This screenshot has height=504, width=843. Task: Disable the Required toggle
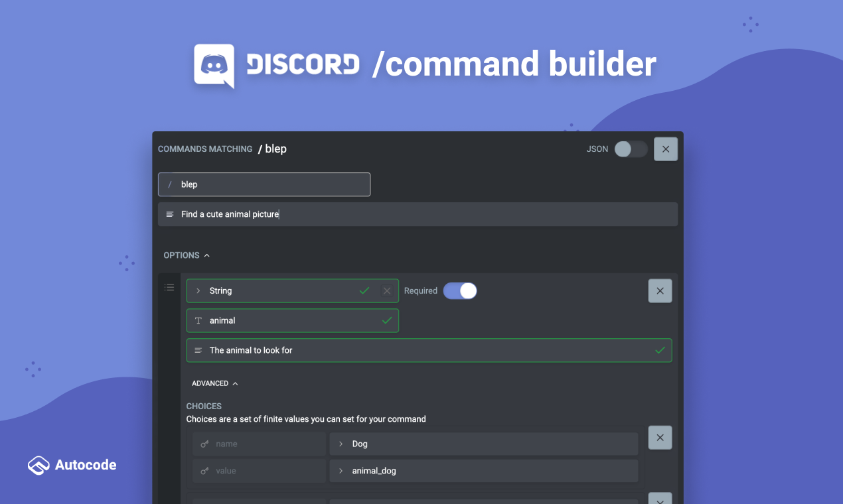460,290
